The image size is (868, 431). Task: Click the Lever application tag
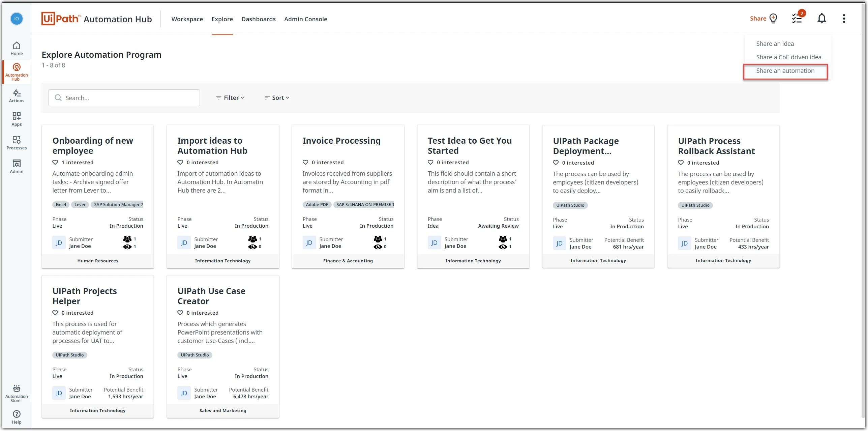tap(80, 204)
